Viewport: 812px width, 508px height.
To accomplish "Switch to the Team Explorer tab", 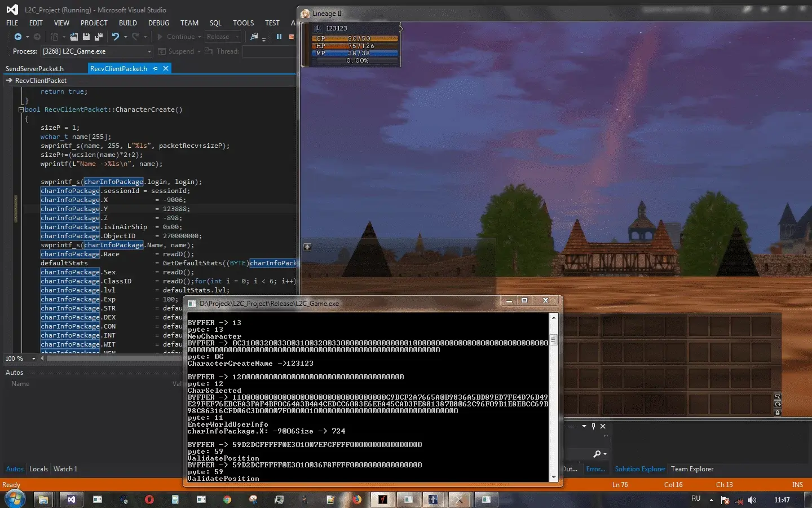I will (692, 469).
